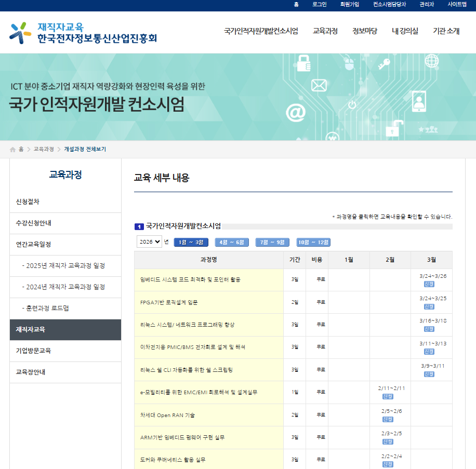The height and width of the screenshot is (469, 476).
Task: Open 내 강의실 menu item
Action: [x=405, y=31]
